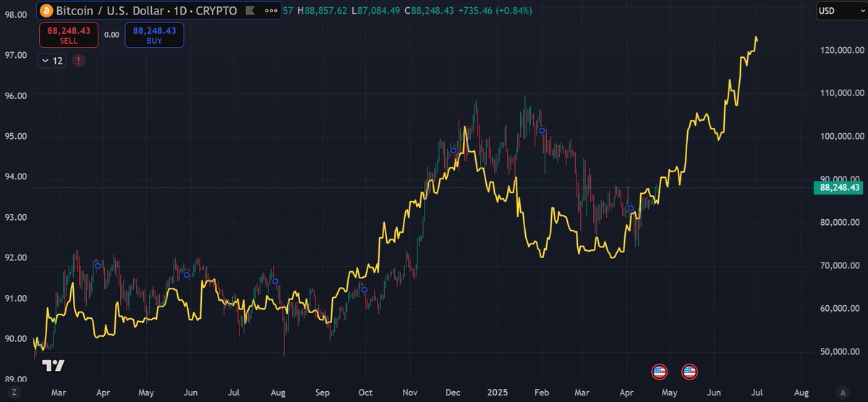
Task: Expand the 12 indicators legend chevron
Action: [53, 61]
